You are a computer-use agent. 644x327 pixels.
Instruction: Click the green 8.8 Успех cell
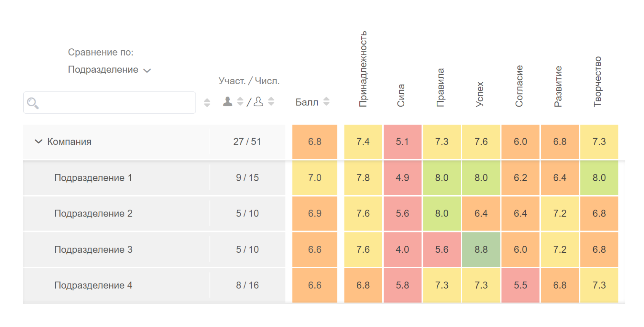481,249
